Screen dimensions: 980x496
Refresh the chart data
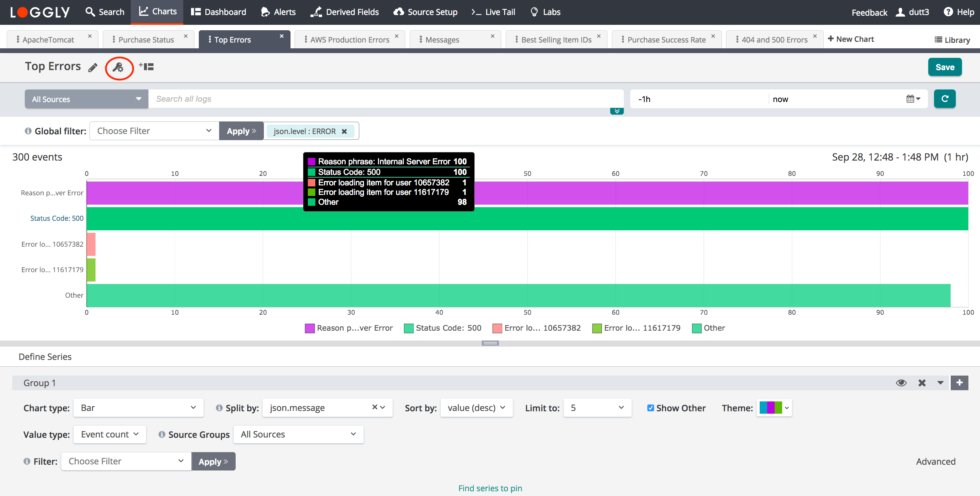coord(945,99)
